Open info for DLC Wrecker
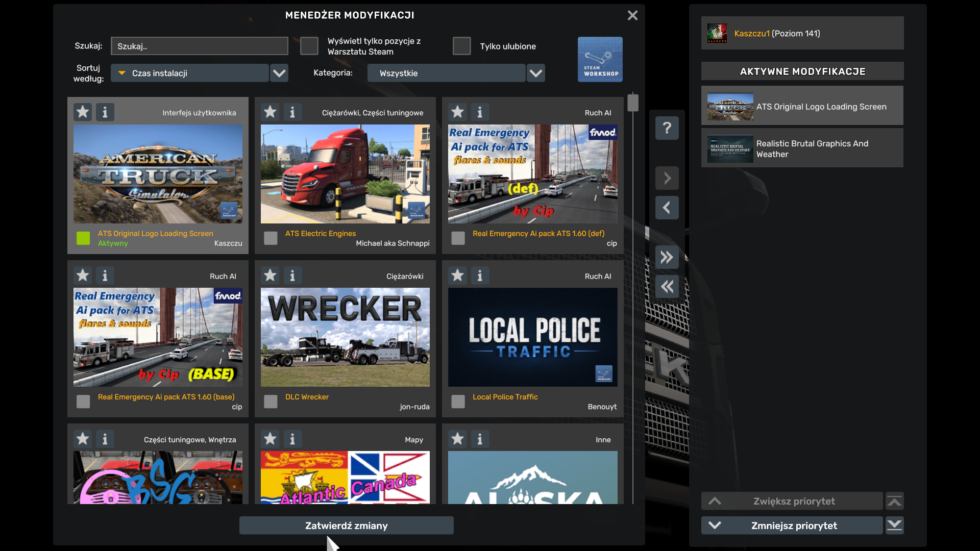This screenshot has height=551, width=980. [292, 275]
